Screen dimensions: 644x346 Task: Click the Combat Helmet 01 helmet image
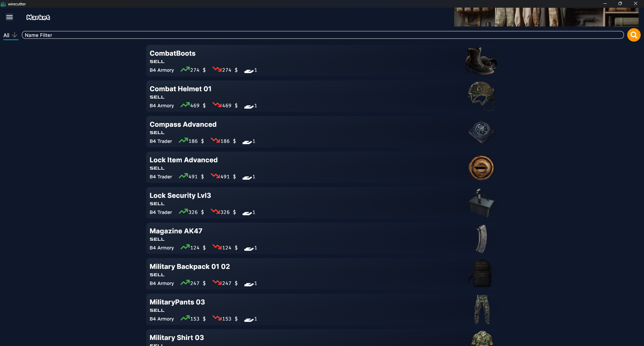pos(481,97)
